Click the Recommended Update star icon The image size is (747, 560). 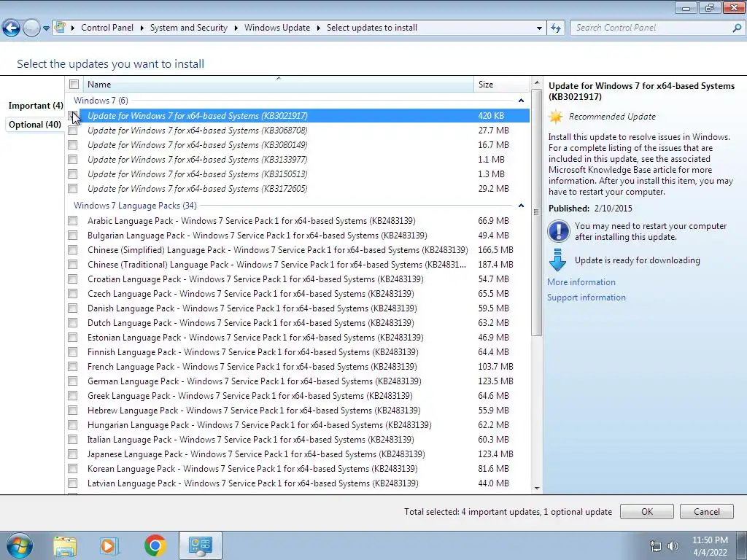(555, 116)
